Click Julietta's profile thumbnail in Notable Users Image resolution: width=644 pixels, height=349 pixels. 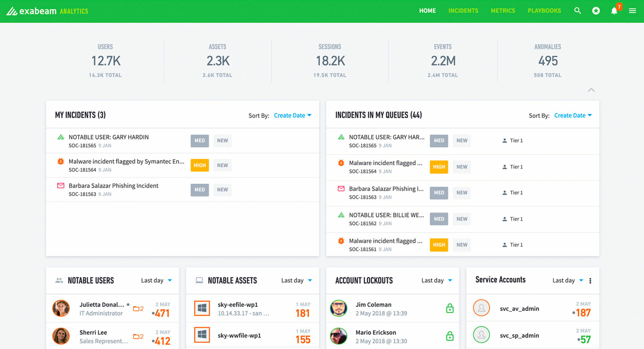pyautogui.click(x=61, y=308)
